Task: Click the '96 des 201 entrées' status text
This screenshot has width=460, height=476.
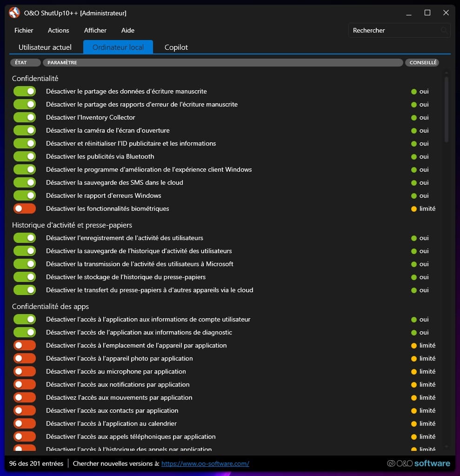Action: (x=36, y=463)
